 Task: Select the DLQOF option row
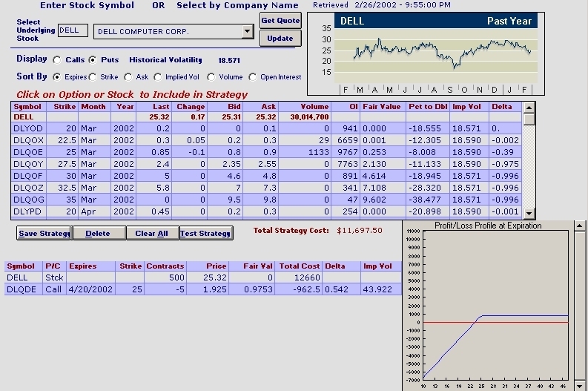click(266, 176)
